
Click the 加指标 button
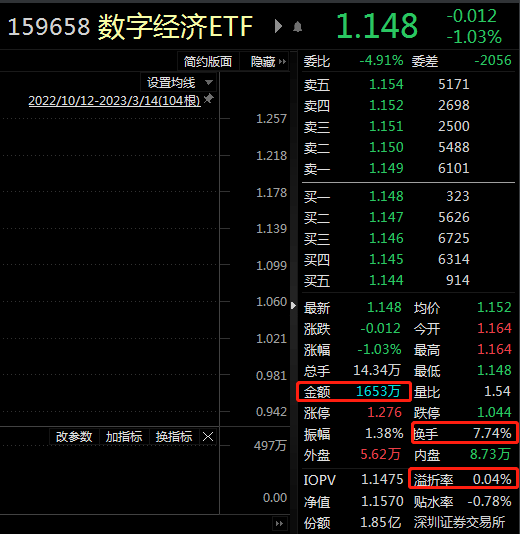coord(124,437)
